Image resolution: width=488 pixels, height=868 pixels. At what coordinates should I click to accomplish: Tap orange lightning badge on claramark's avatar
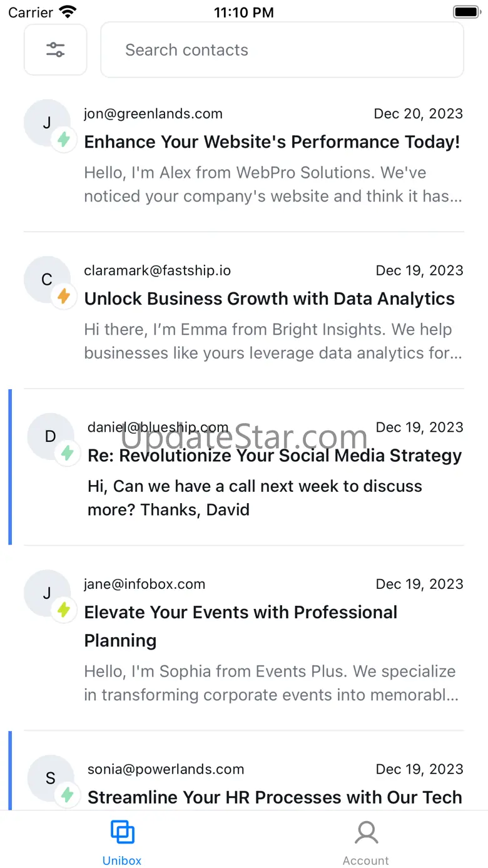[x=64, y=296]
